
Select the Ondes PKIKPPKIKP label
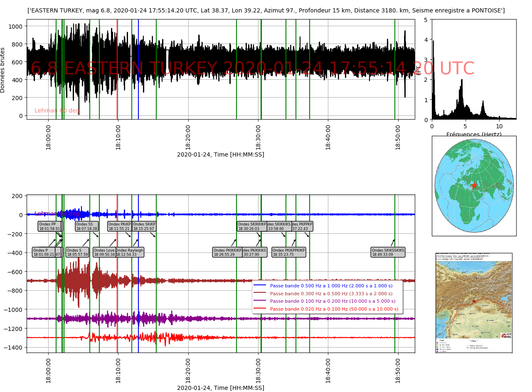point(289,252)
